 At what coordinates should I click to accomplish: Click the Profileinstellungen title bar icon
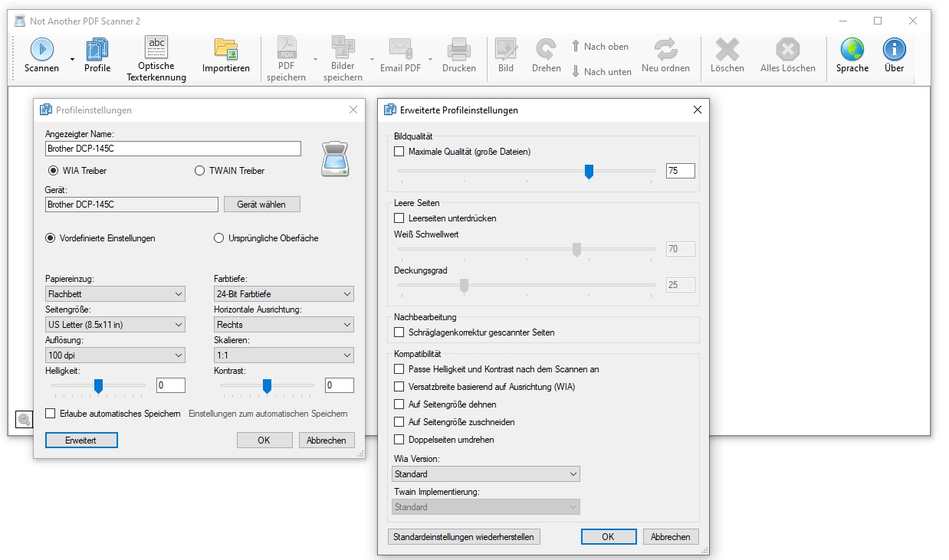(x=46, y=110)
